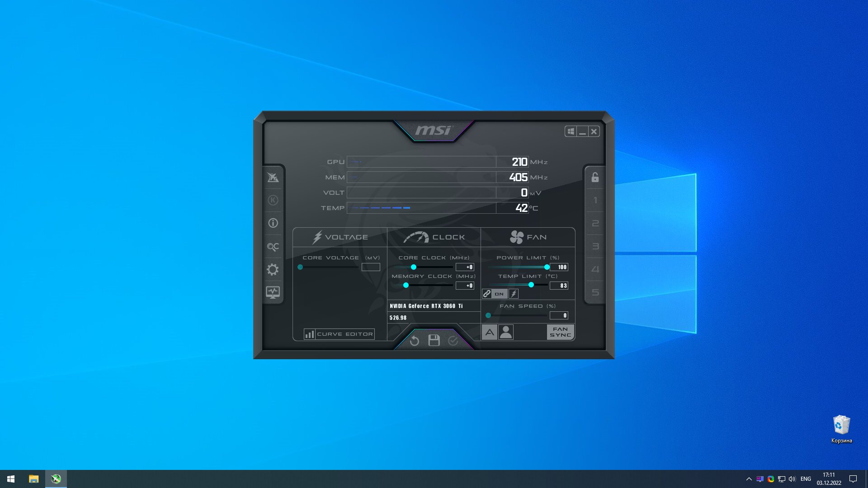
Task: Select profile slot 3
Action: 595,246
